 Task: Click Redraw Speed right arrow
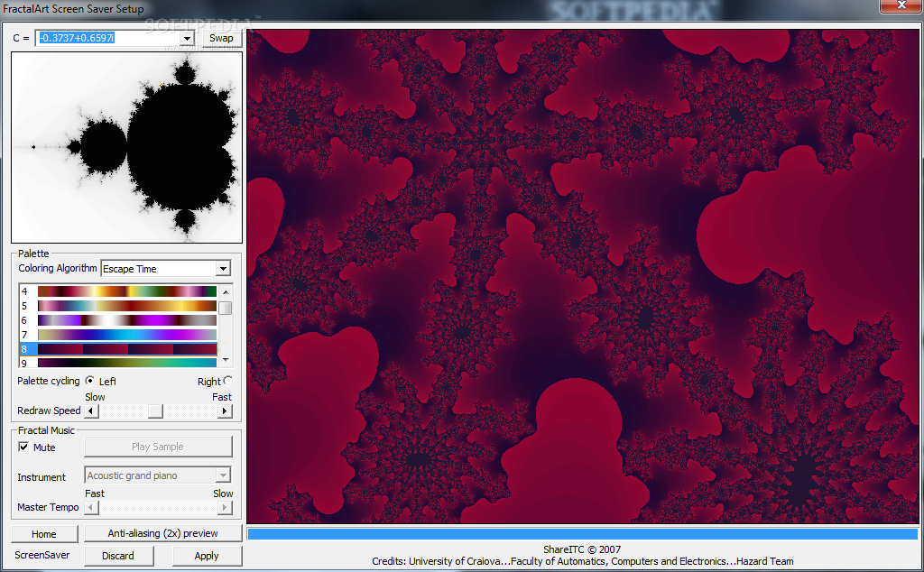click(x=225, y=411)
